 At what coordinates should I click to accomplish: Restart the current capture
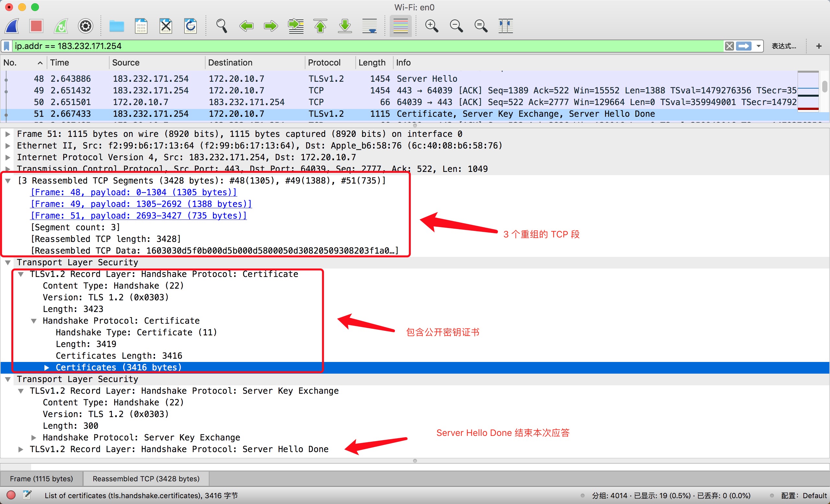click(61, 26)
